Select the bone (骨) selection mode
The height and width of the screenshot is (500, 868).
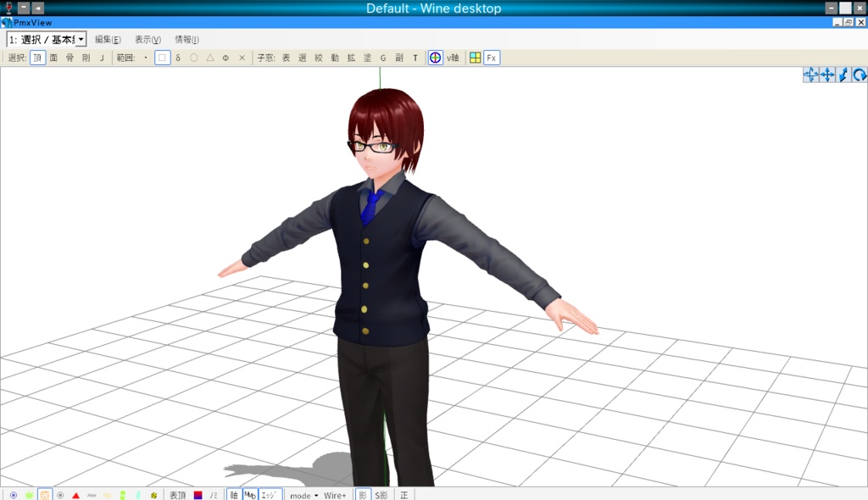(70, 58)
